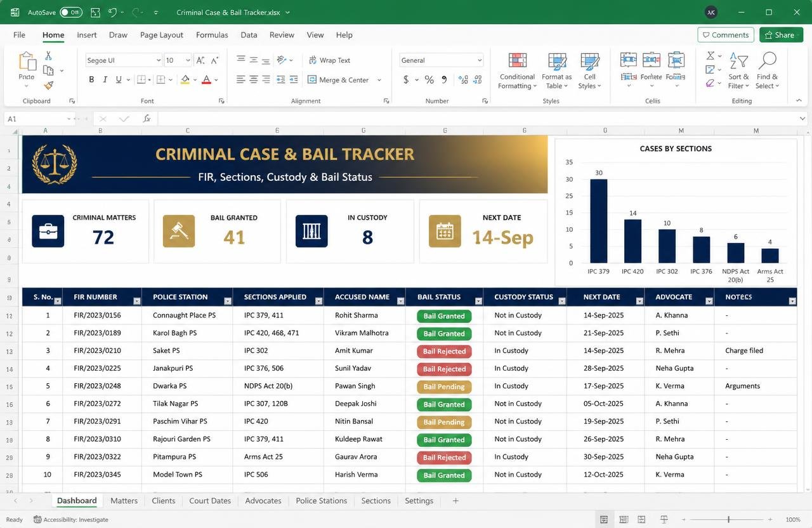The image size is (812, 528).
Task: Adjust the zoom slider handle
Action: pos(729,520)
